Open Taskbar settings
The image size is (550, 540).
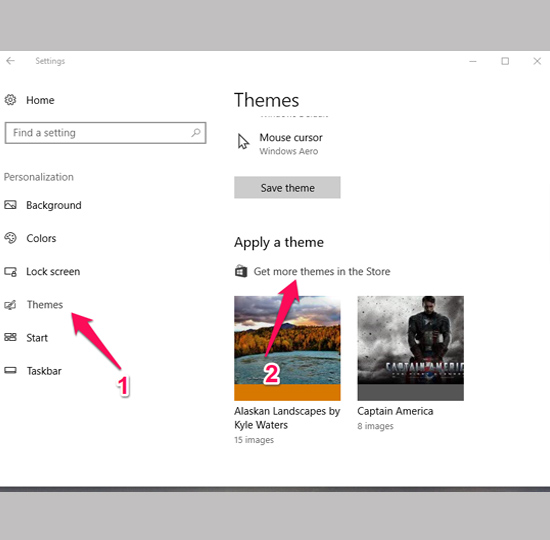click(44, 371)
